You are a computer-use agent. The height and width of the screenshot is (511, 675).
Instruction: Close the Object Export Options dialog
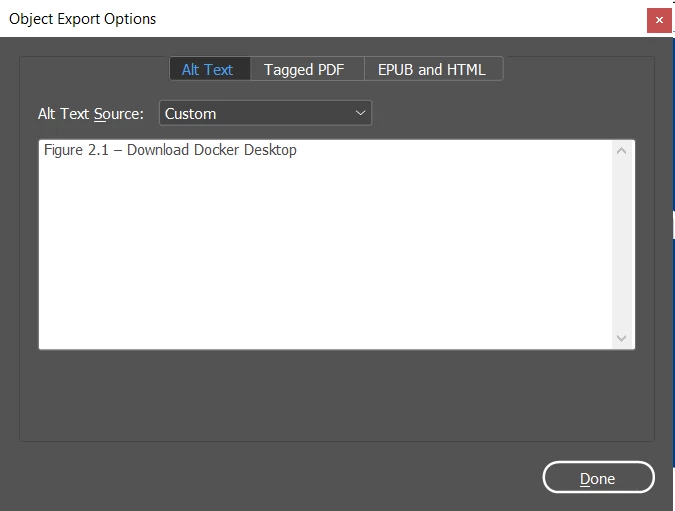(x=659, y=20)
